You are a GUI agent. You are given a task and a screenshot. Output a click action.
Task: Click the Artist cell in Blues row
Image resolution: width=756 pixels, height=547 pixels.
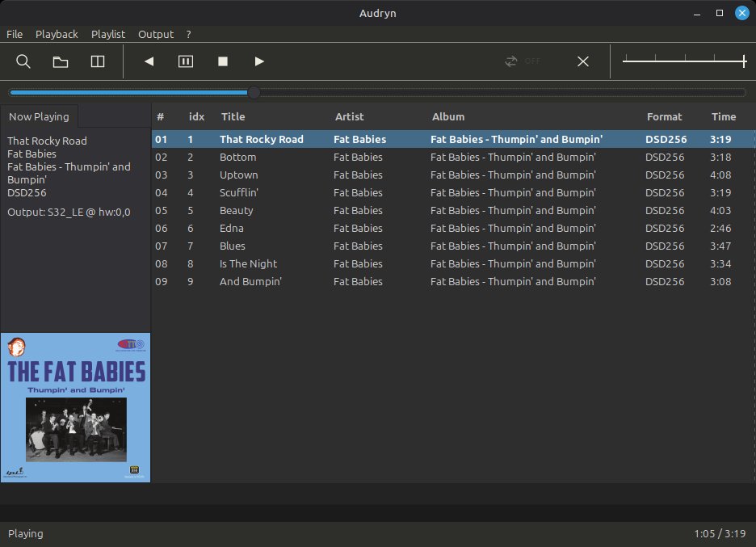pos(358,246)
